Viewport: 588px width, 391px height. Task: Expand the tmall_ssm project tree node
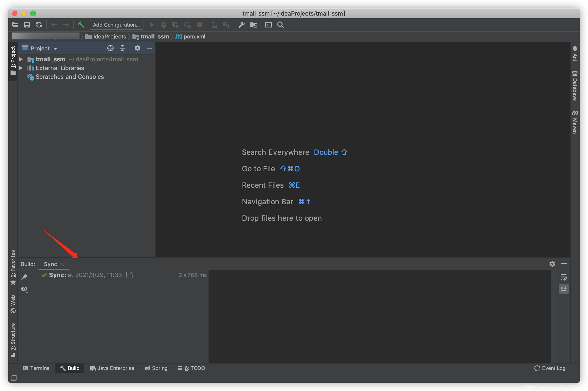point(21,59)
